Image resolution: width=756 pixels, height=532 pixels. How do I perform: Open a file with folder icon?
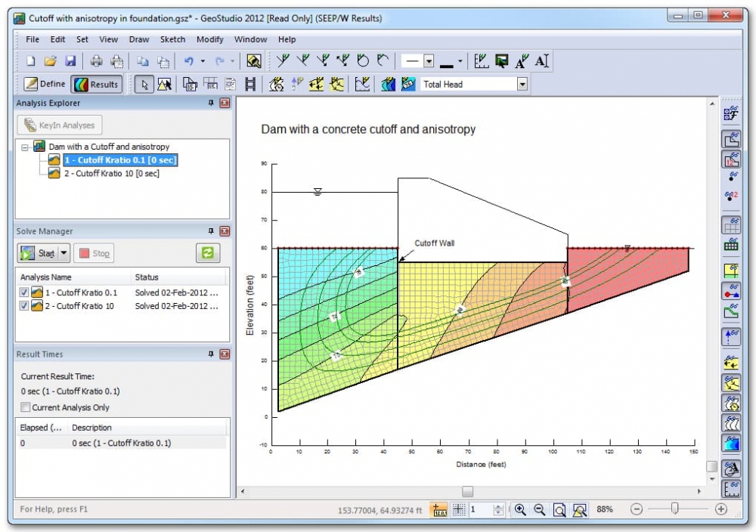50,61
